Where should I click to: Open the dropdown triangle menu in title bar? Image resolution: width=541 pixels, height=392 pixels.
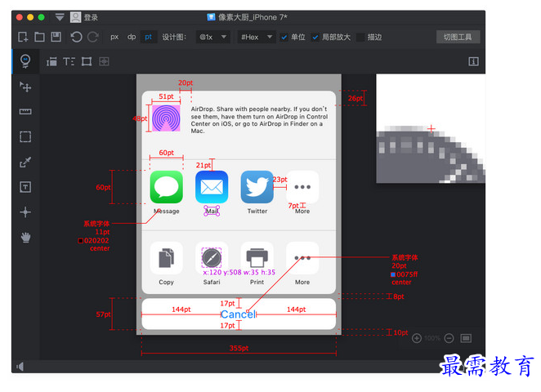[x=60, y=17]
